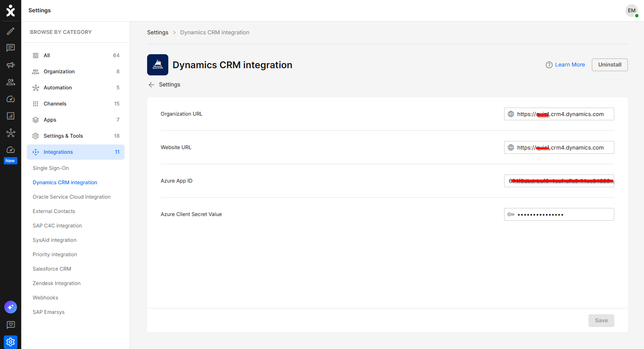
Task: Click the Learn More question mark icon
Action: [549, 65]
